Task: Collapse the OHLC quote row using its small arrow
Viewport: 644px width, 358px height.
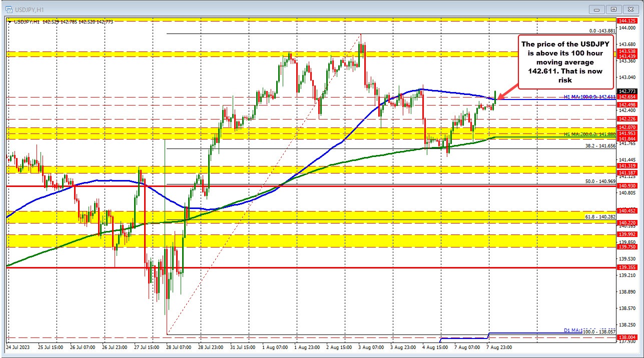Action: click(10, 22)
